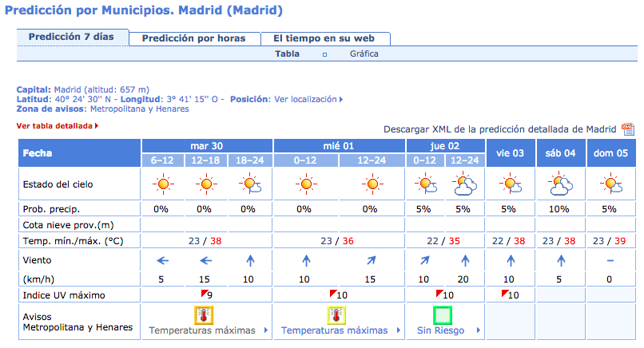Click the Temperaturas máximas link under mié 01

tap(334, 330)
